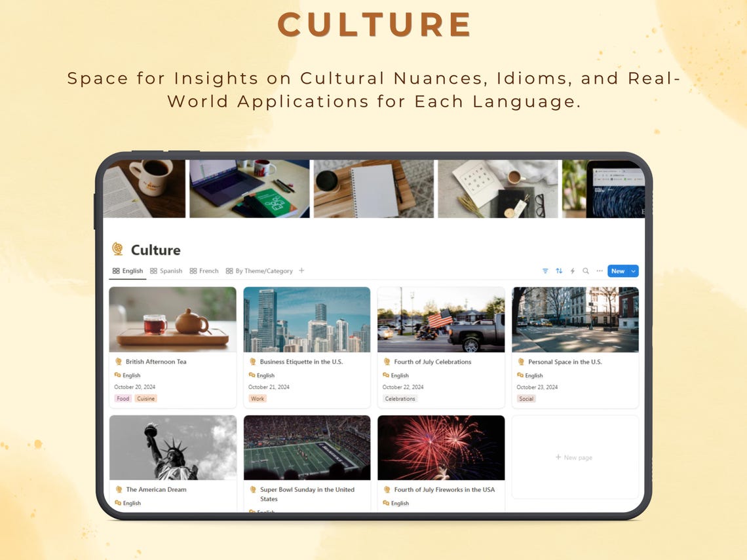Open Personal Space in the U.S. title
This screenshot has width=747, height=560.
point(565,362)
